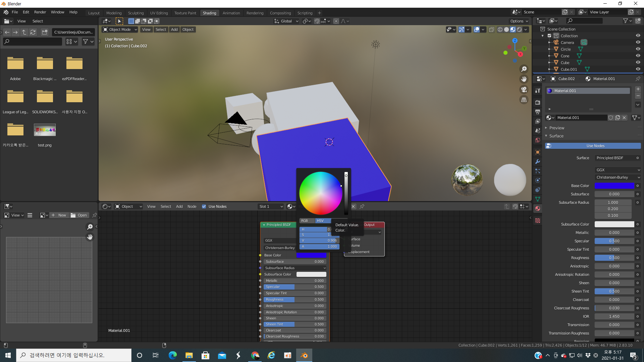Select the test.png thumbnail in file browser
Image resolution: width=644 pixels, height=362 pixels.
[x=45, y=130]
